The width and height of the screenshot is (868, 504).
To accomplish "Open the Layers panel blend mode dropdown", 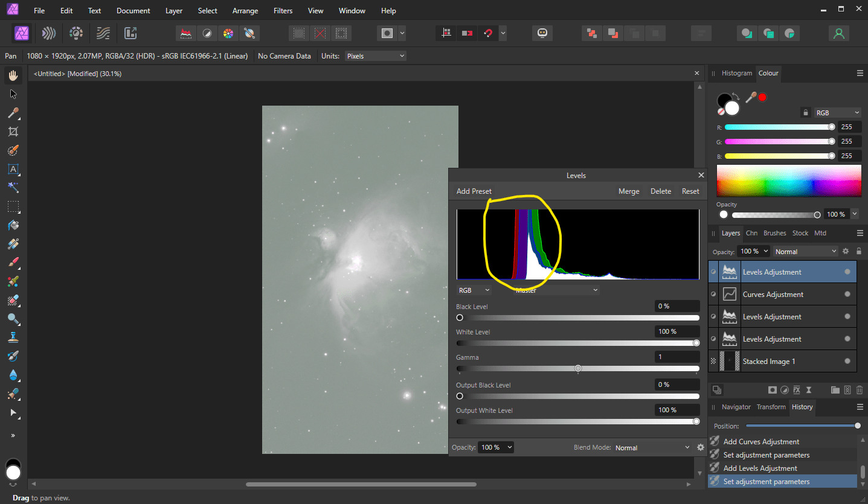I will (805, 252).
